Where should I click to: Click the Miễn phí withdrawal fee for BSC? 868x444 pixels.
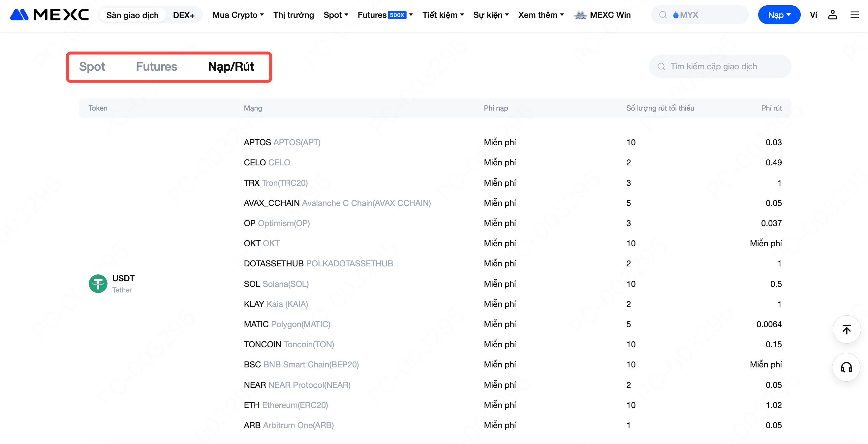[x=765, y=364]
